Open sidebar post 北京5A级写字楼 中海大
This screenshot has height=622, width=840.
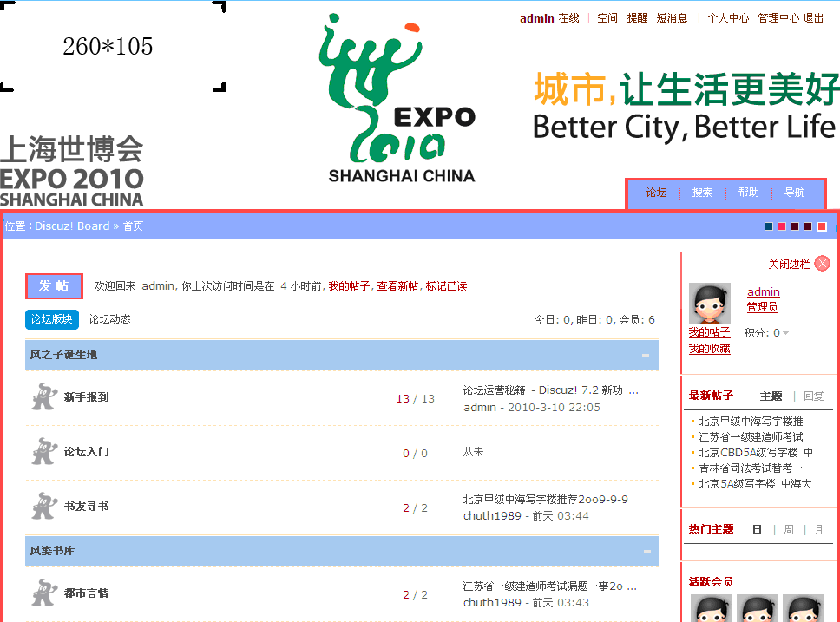tap(755, 484)
